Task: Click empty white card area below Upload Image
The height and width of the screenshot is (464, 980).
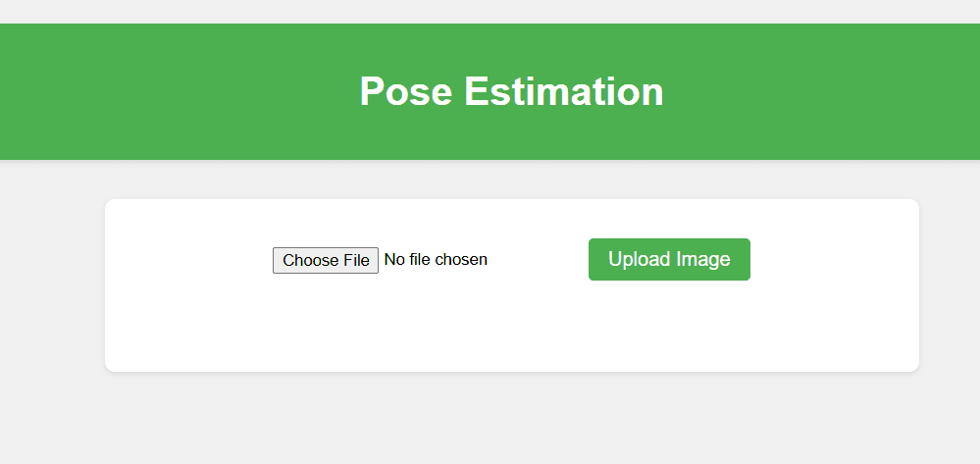Action: [669, 329]
